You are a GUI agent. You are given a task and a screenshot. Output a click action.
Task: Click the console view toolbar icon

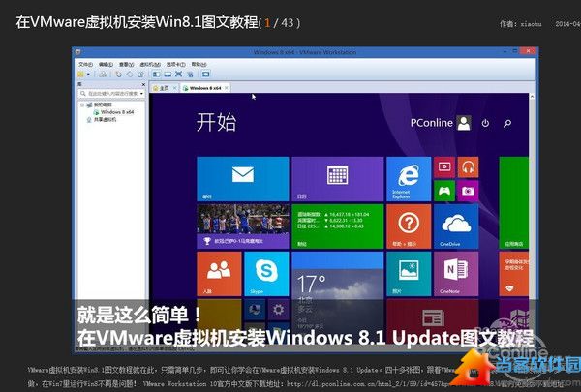click(206, 75)
